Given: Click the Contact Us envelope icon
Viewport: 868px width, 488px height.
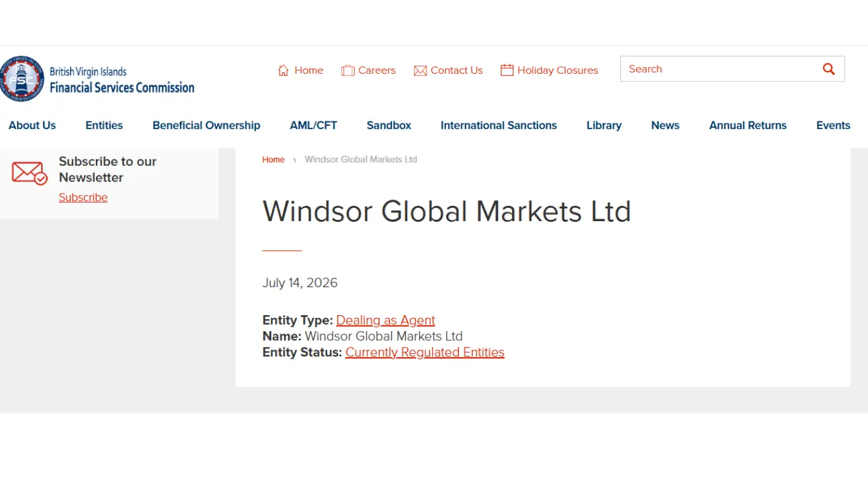Looking at the screenshot, I should pyautogui.click(x=420, y=71).
